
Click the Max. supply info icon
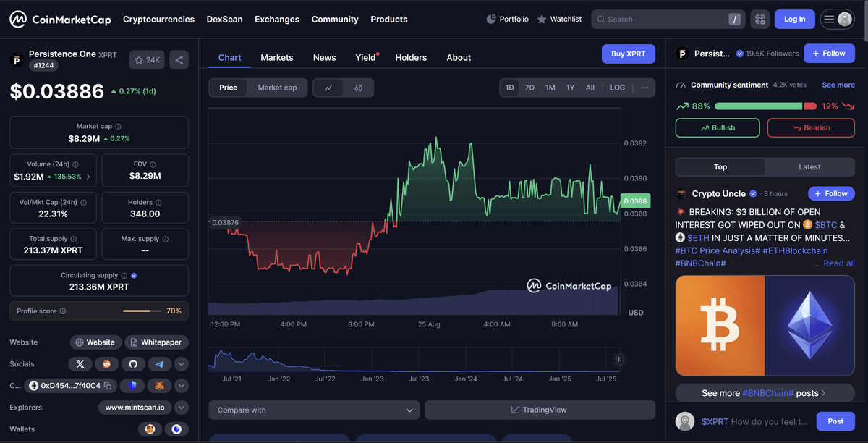pyautogui.click(x=166, y=239)
